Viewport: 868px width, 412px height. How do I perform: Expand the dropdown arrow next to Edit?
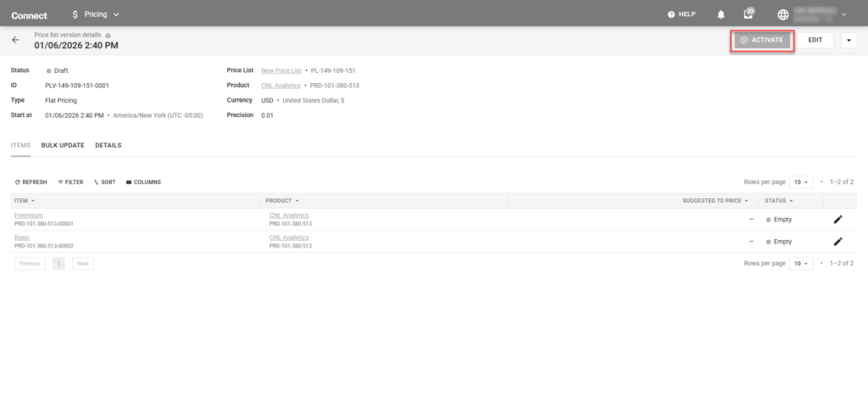[x=849, y=40]
